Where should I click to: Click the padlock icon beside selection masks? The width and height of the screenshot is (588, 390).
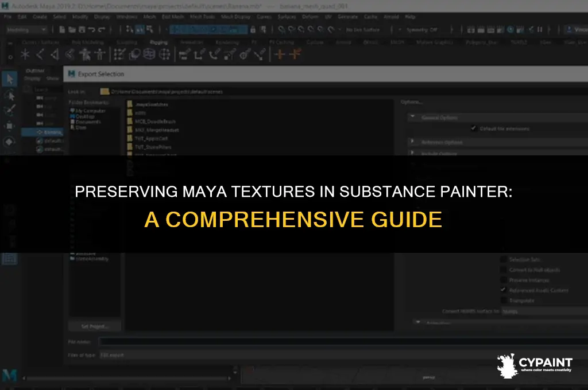click(x=253, y=30)
